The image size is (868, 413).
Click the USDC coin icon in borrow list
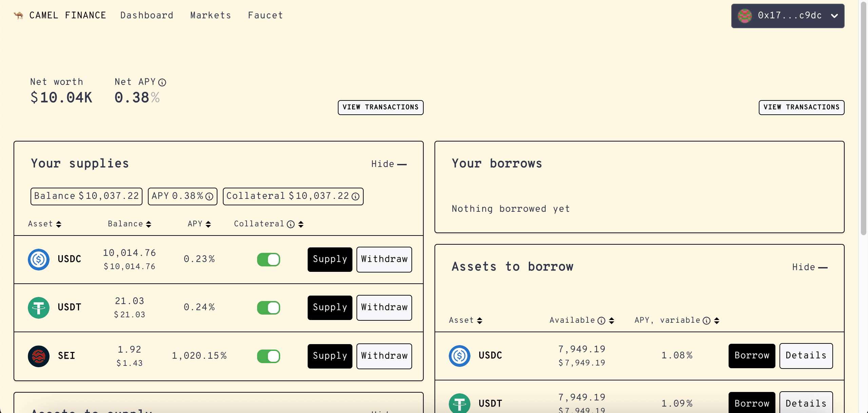click(460, 356)
